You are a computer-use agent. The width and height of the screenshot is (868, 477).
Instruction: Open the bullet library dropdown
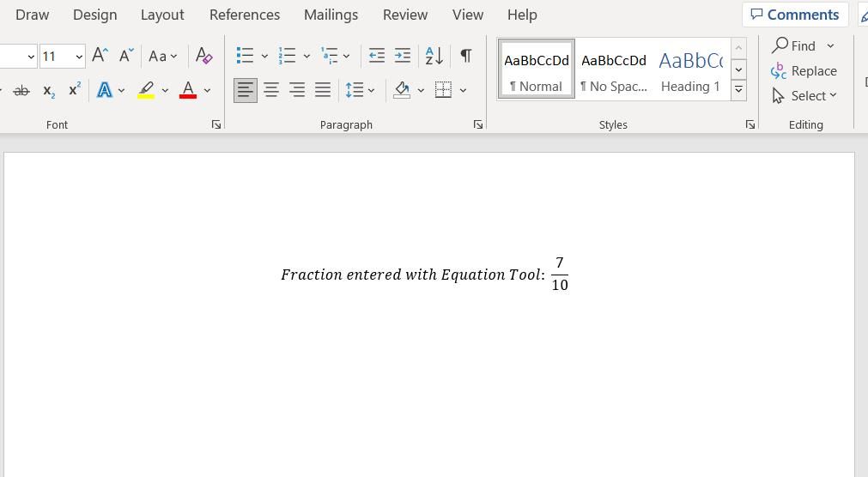point(264,56)
